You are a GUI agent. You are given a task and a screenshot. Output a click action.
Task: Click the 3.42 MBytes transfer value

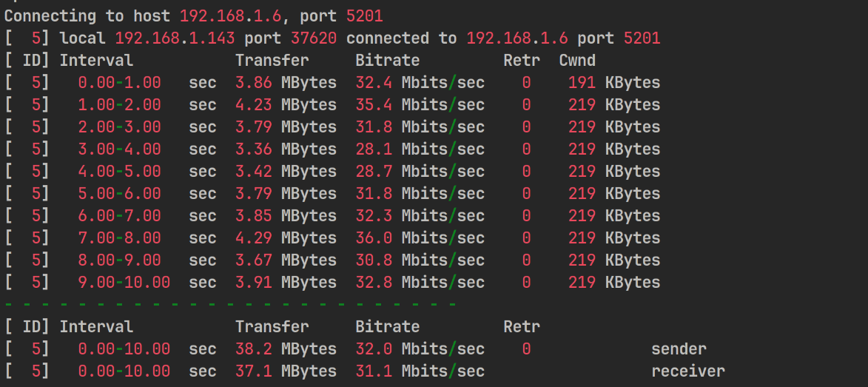coord(286,171)
